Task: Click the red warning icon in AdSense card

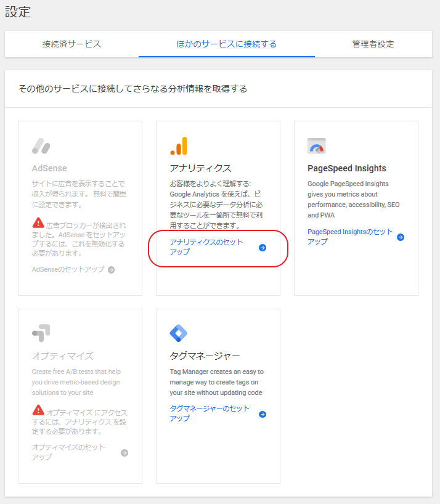Action: 38,222
